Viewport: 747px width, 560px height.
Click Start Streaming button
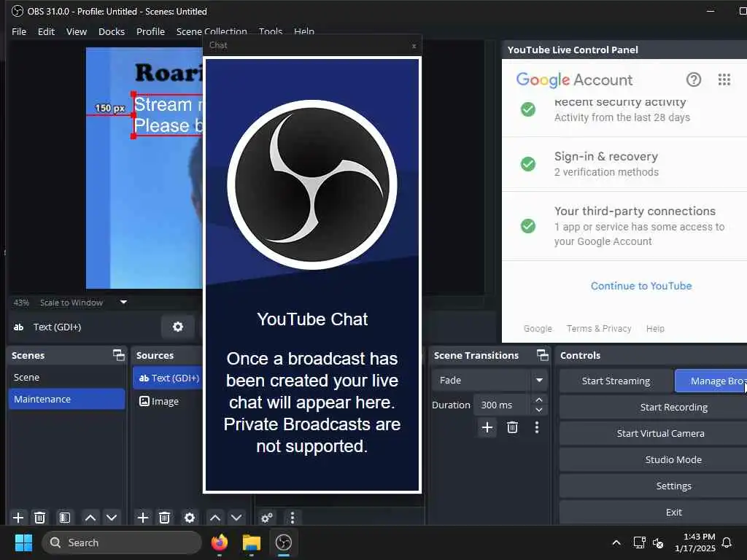click(x=616, y=381)
